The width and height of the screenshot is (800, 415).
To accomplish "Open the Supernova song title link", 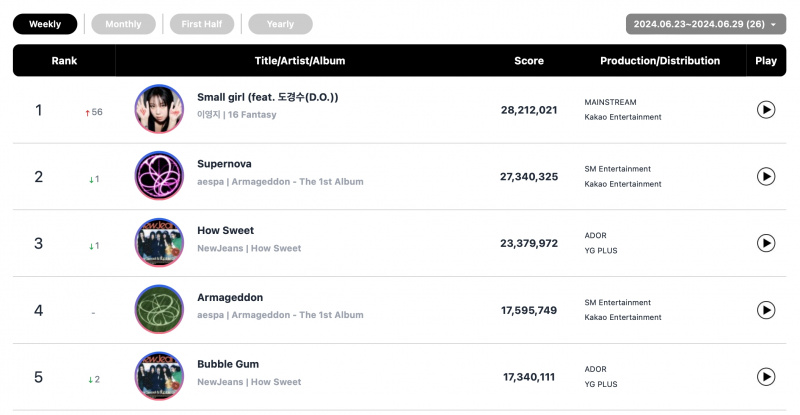I will [x=224, y=164].
